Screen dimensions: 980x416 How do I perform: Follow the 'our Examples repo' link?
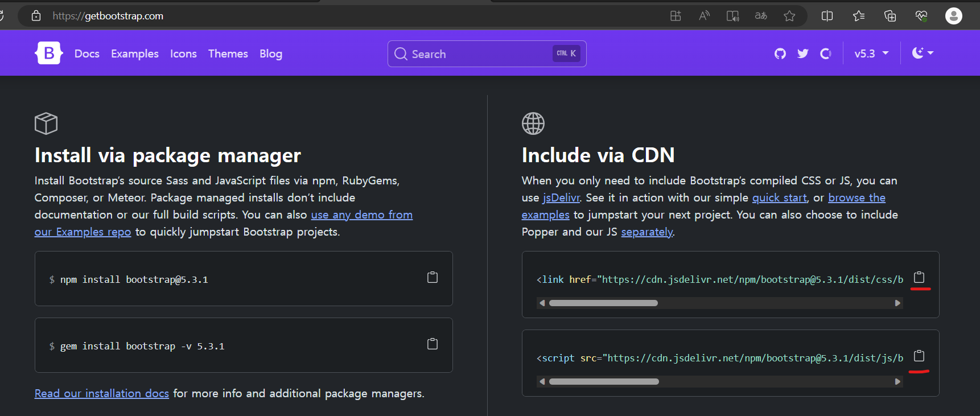(x=83, y=232)
